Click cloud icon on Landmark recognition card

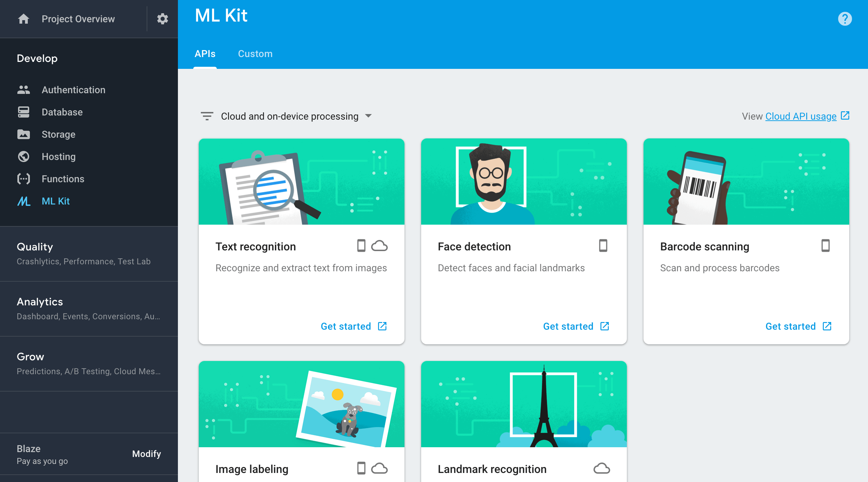click(602, 468)
